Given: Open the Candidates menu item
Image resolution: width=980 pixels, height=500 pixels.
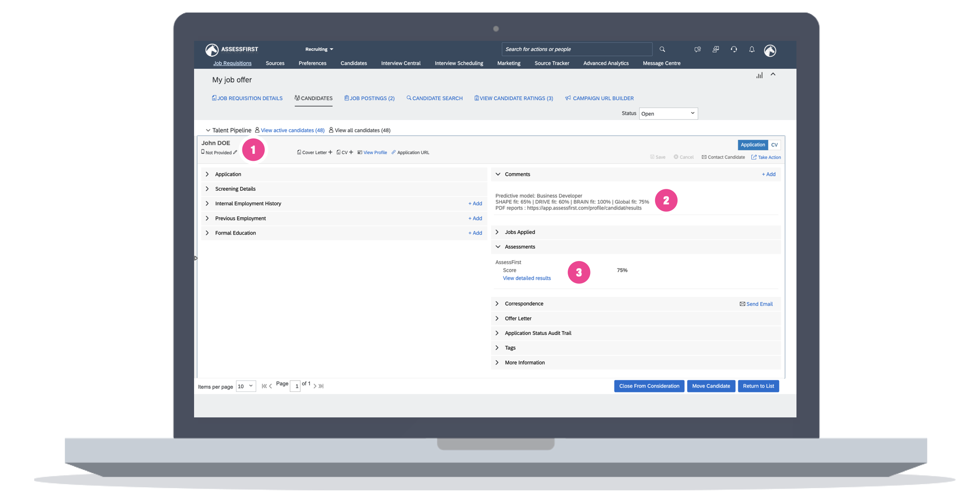Looking at the screenshot, I should tap(353, 63).
